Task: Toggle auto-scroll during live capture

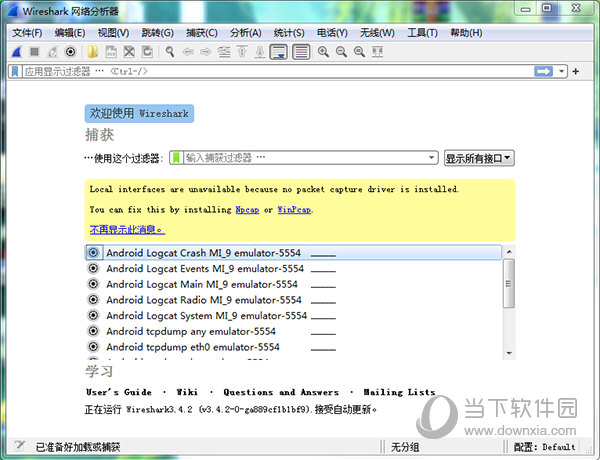Action: 279,52
